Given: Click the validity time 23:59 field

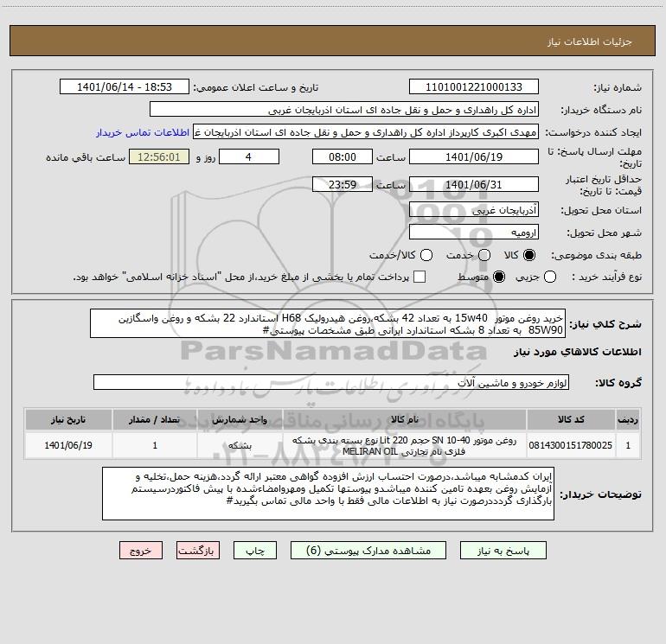Looking at the screenshot, I should point(343,185).
